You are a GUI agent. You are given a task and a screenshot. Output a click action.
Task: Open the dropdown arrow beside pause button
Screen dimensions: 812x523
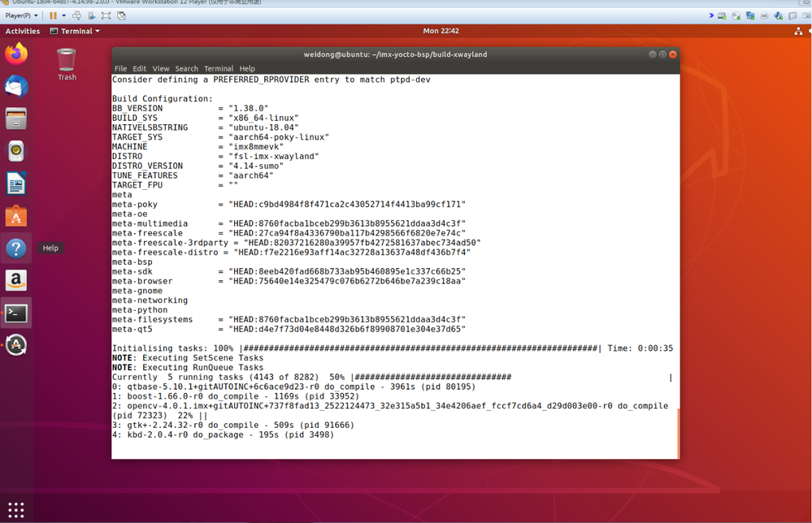coord(63,15)
